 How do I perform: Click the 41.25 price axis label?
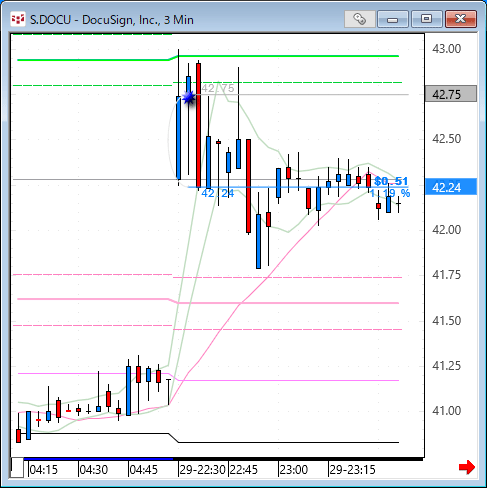(x=446, y=366)
